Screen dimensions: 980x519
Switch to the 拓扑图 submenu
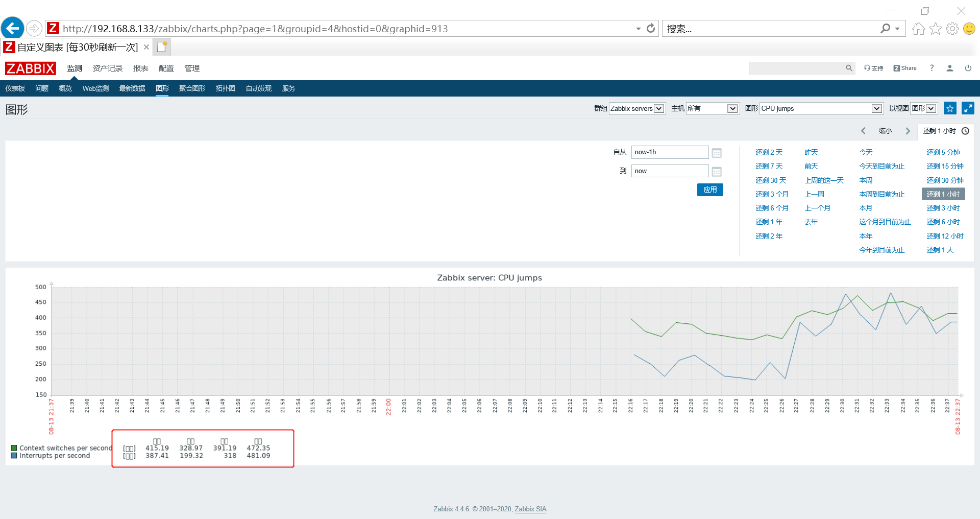[x=226, y=88]
